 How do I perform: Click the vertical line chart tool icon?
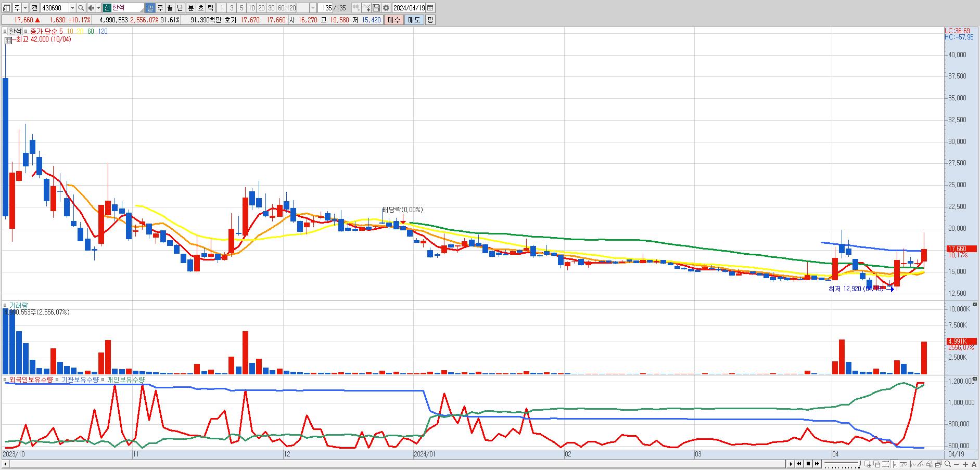[x=912, y=464]
